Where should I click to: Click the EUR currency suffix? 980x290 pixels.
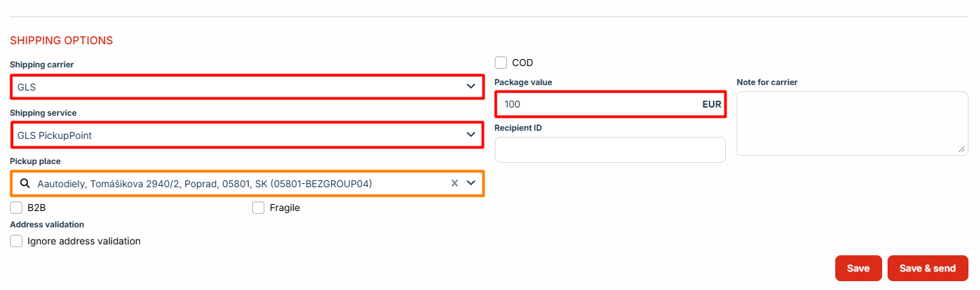tap(712, 105)
